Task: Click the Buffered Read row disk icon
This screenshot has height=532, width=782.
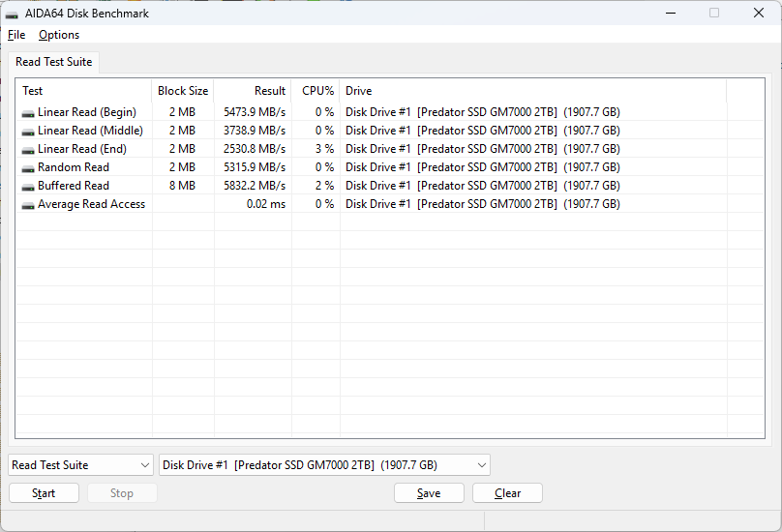Action: pyautogui.click(x=28, y=187)
